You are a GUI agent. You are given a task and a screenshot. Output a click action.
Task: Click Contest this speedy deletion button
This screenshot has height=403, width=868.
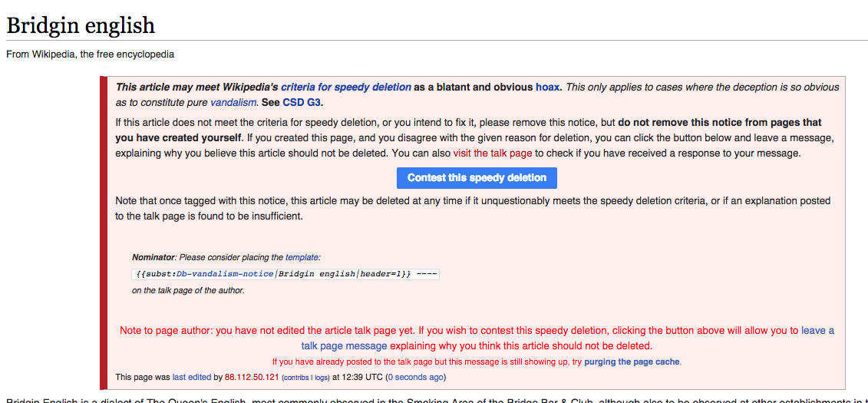477,177
